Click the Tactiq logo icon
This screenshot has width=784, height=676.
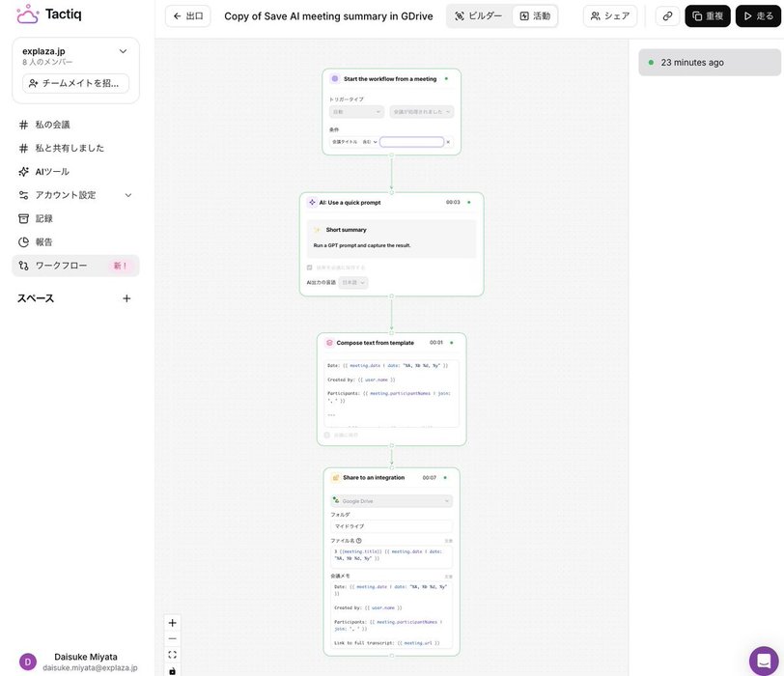coord(27,14)
